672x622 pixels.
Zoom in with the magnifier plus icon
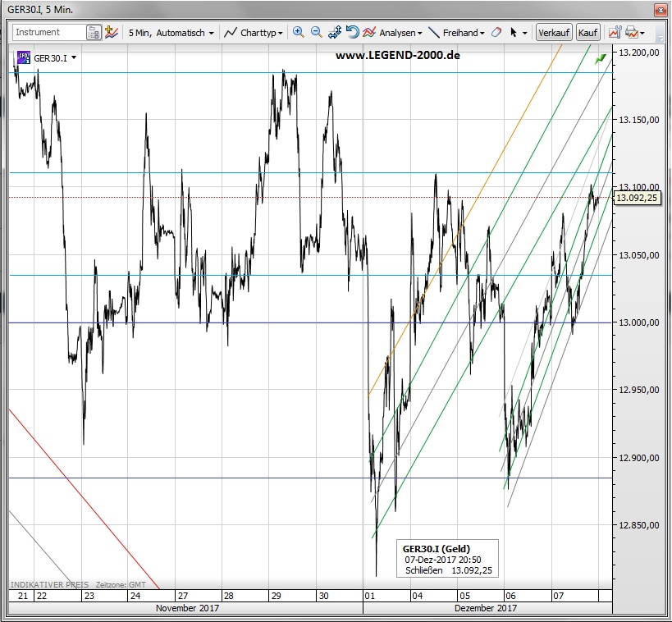pos(299,32)
